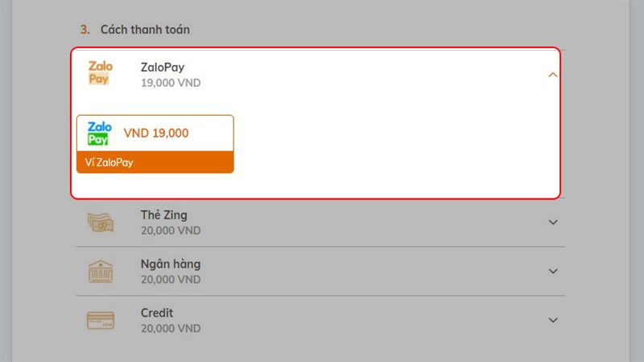This screenshot has height=362, width=644.
Task: Click the 19,000 VND price under ZaloPay
Action: [171, 83]
